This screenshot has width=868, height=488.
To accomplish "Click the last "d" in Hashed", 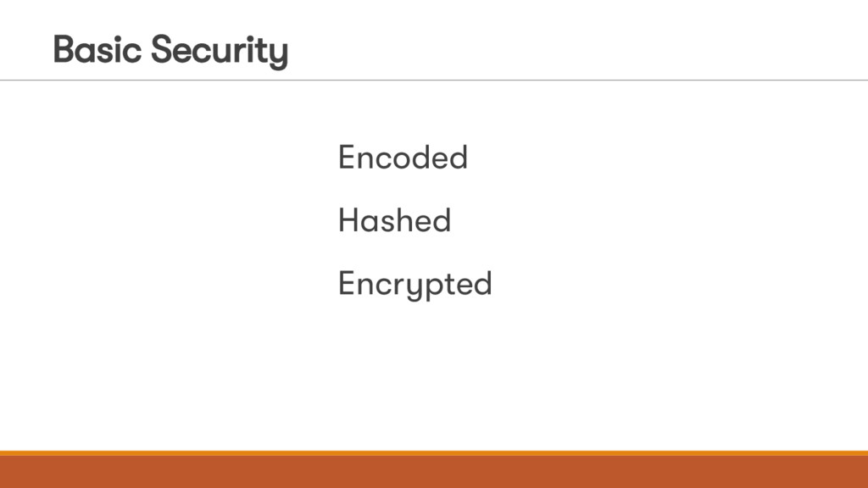I will pos(441,220).
